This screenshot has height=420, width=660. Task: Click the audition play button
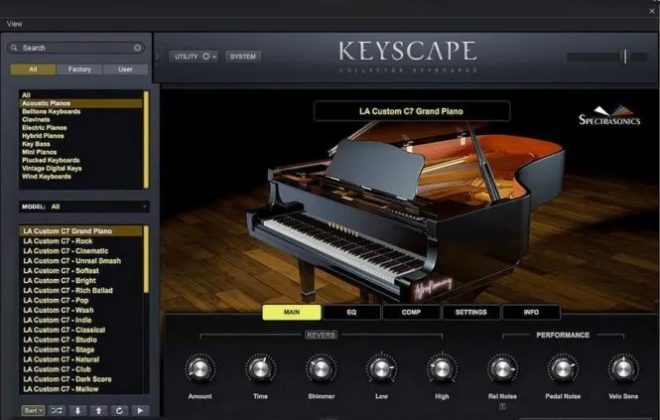140,410
